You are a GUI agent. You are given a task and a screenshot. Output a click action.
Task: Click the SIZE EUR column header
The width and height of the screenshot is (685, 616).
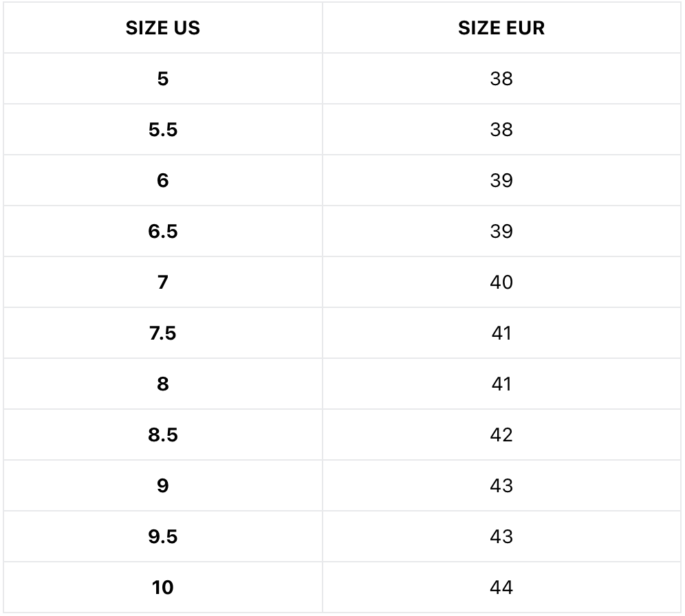(501, 28)
